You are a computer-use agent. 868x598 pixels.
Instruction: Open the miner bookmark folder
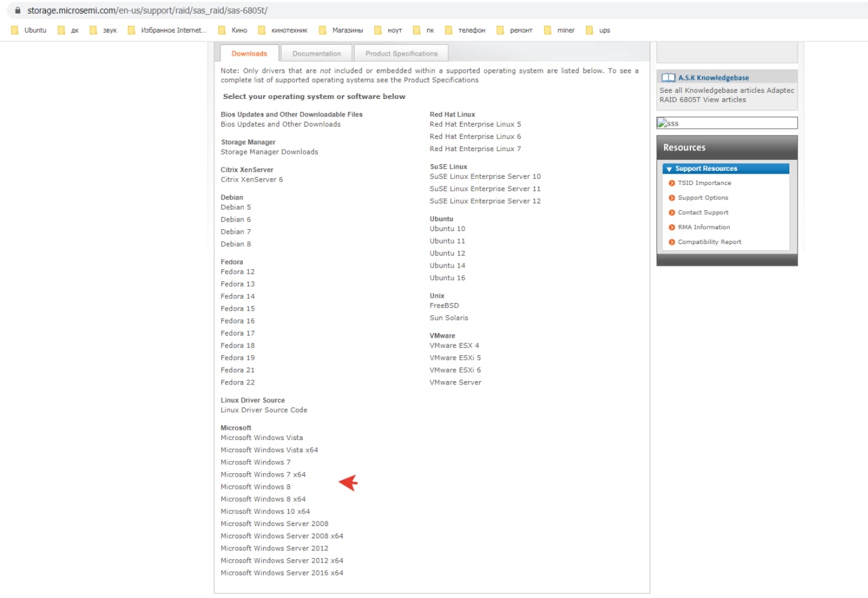coord(559,30)
